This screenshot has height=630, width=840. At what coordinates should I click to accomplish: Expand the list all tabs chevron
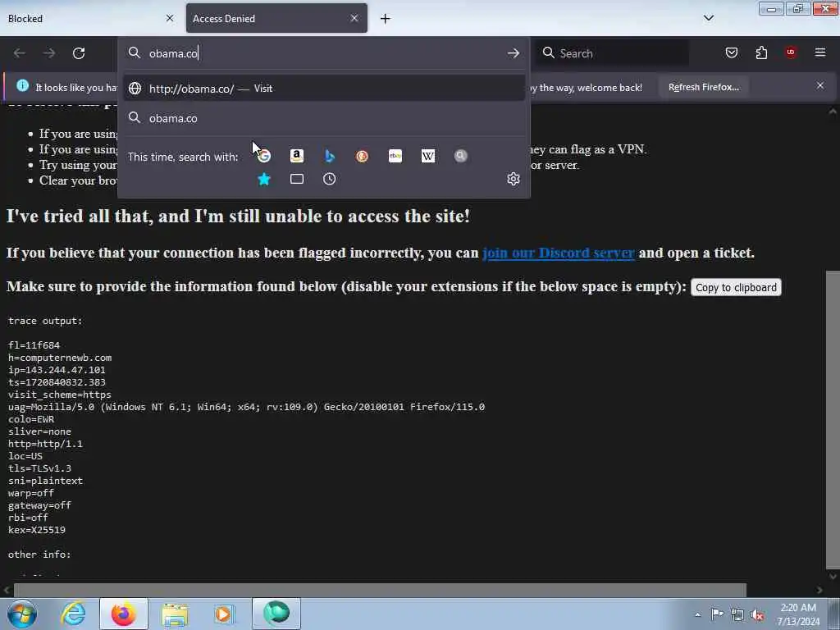pyautogui.click(x=709, y=18)
